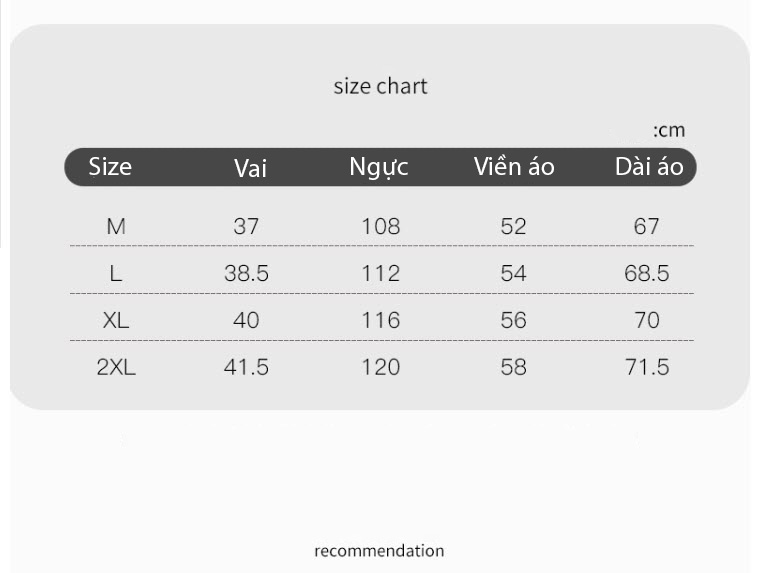758x573 pixels.
Task: Click the 41.5 shoulder value
Action: (x=246, y=367)
